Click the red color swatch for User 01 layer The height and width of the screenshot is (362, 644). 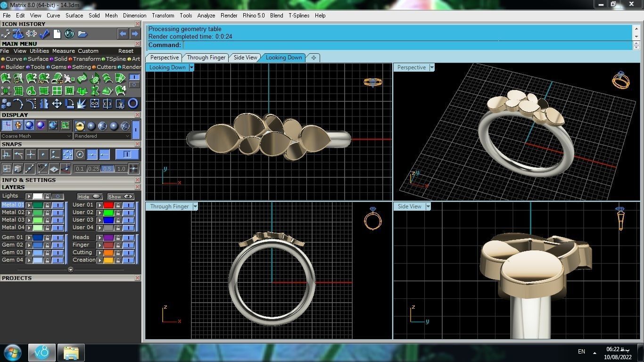click(x=109, y=205)
